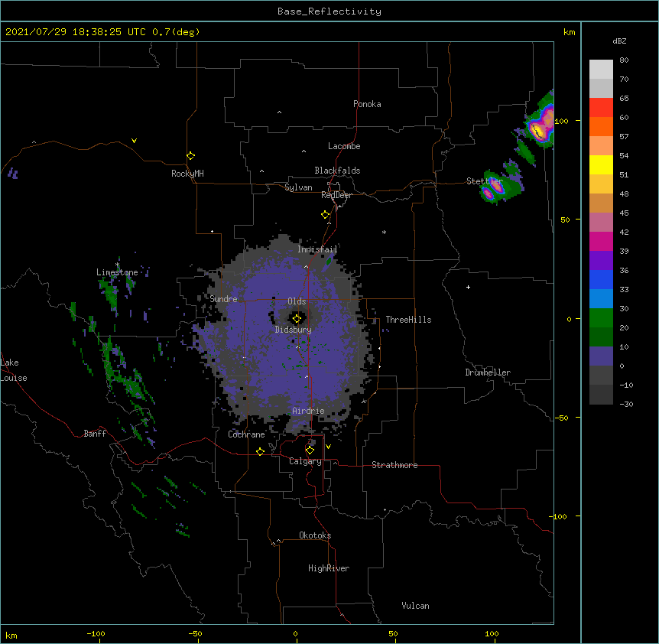Click the white plus marker north of Drumheller
This screenshot has width=659, height=644.
click(x=468, y=287)
